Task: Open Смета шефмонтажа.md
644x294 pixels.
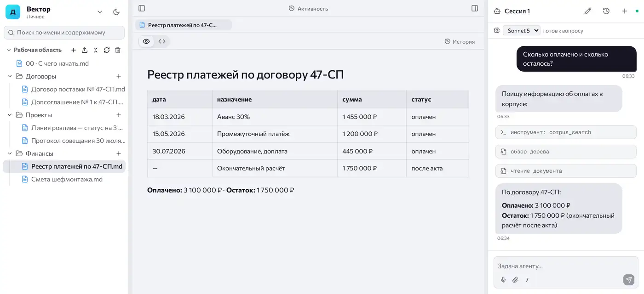Action: [62, 179]
